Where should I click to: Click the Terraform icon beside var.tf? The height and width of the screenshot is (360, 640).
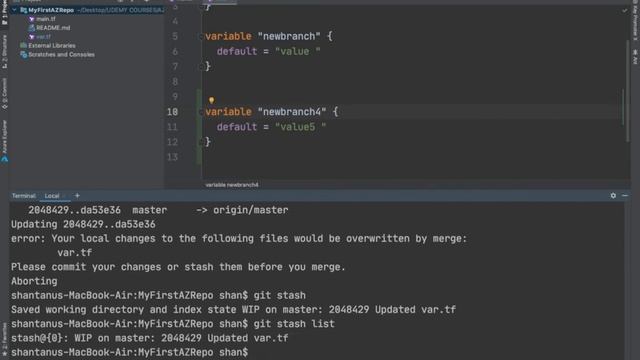31,37
